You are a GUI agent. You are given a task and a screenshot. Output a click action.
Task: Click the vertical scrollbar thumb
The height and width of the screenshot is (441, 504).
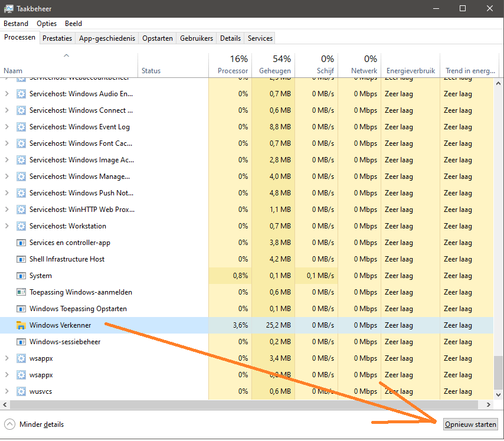tap(498, 372)
